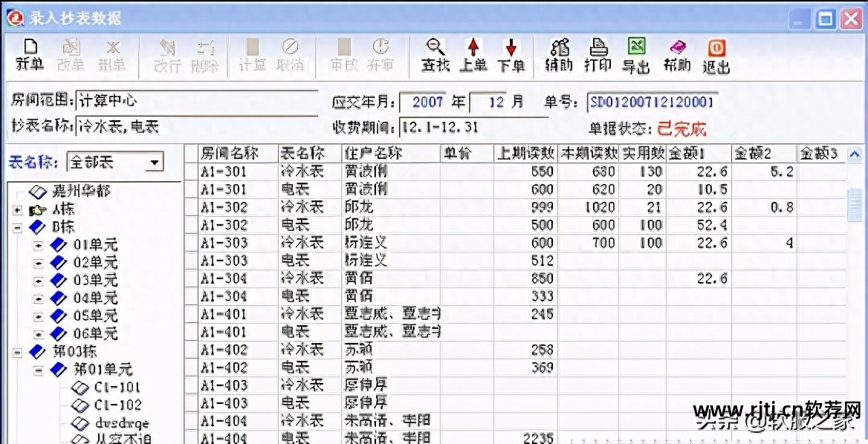Click the 嘉州华都 root book icon

pyautogui.click(x=38, y=192)
